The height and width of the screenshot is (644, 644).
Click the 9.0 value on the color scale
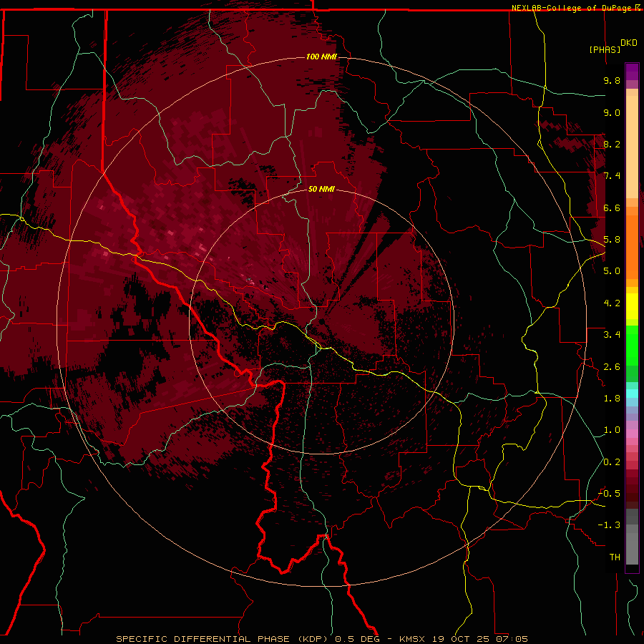(x=612, y=112)
